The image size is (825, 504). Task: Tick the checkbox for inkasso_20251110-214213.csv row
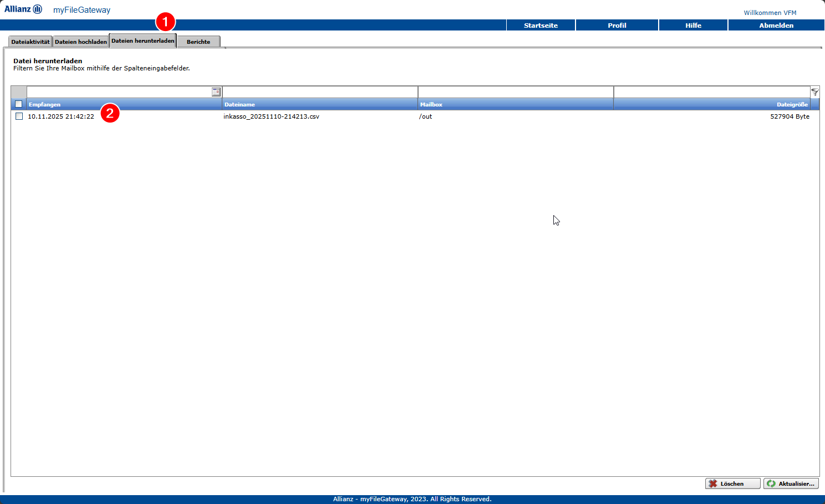(x=19, y=116)
